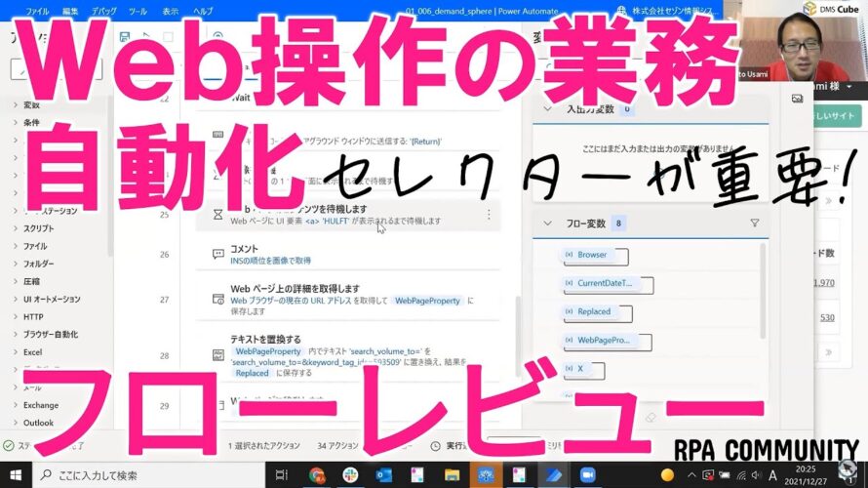Expand the ファイル actions category

tap(16, 246)
